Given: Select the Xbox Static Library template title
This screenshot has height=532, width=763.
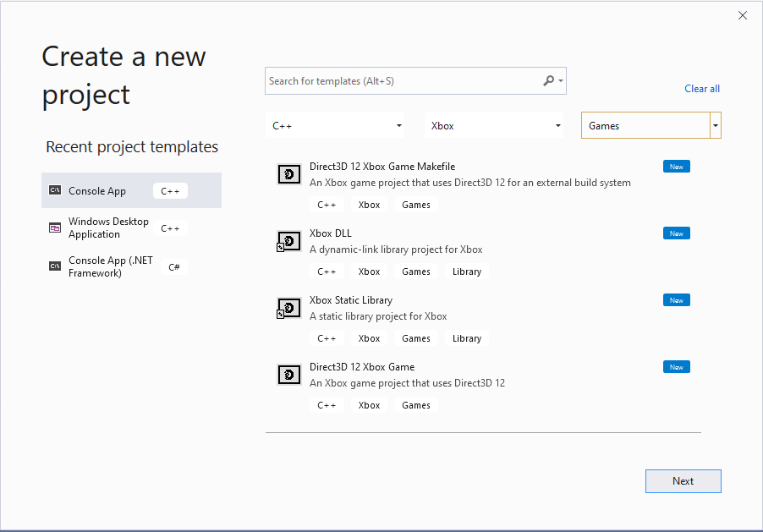Looking at the screenshot, I should [351, 299].
